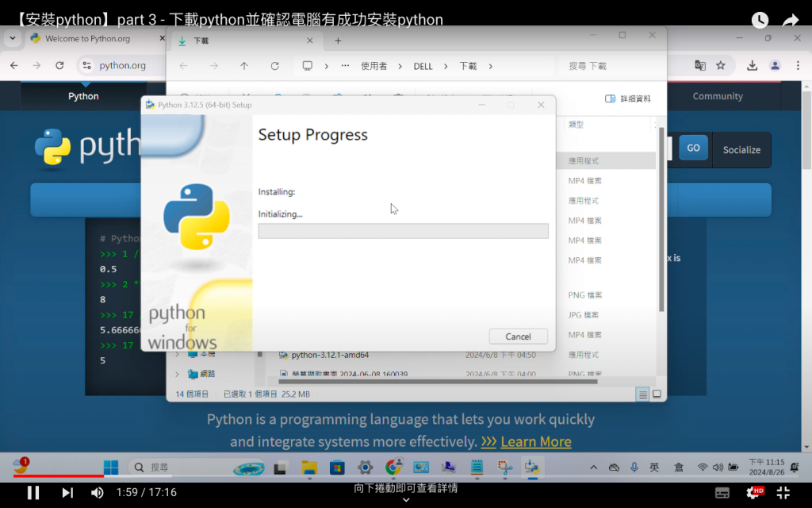This screenshot has height=508, width=812.
Task: Click the 英 input language indicator
Action: click(654, 467)
